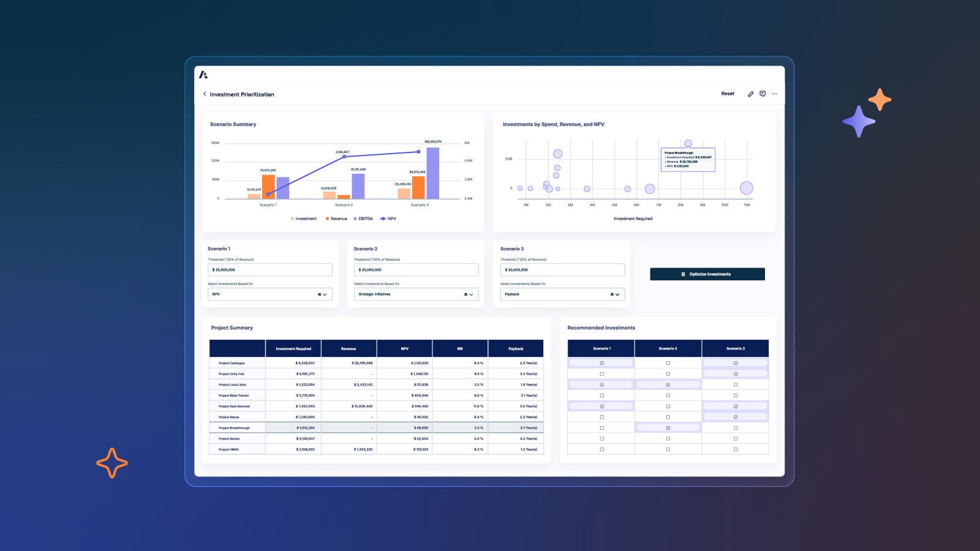Uncheck Scenario 2 checkbox in Project Local Links row
Screen dimensions: 980x551
(x=668, y=384)
